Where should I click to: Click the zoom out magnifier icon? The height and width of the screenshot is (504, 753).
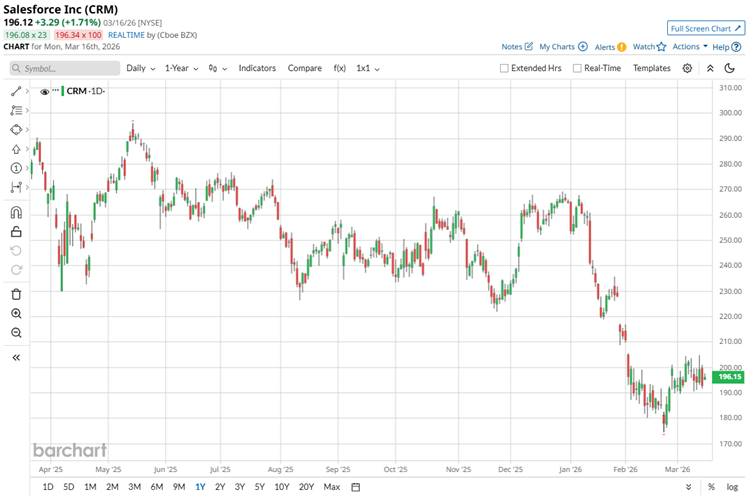(x=16, y=332)
